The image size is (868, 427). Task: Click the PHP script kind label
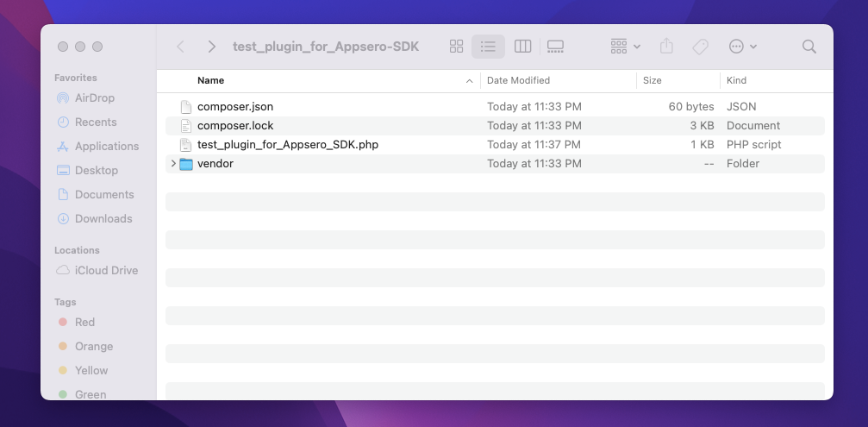(754, 145)
